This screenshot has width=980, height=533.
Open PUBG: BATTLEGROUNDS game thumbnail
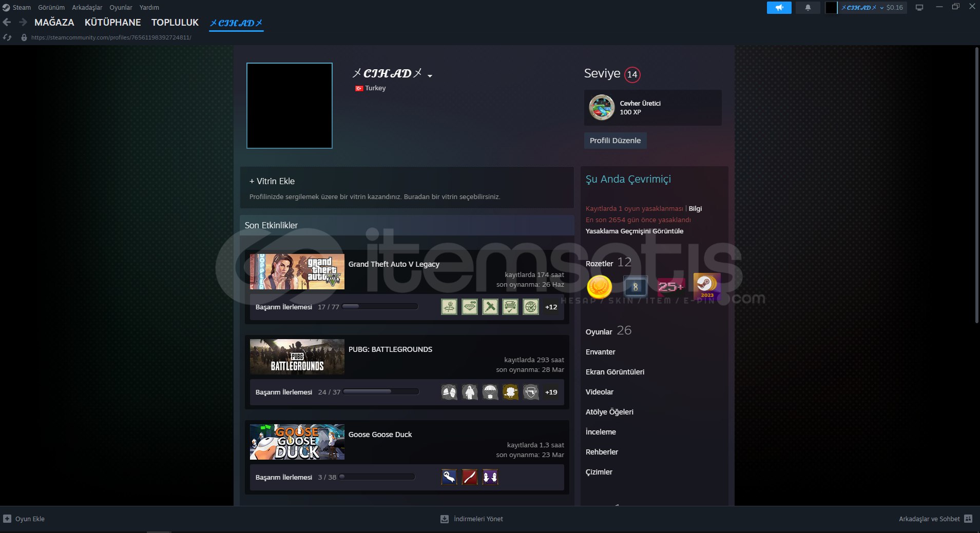click(x=297, y=357)
